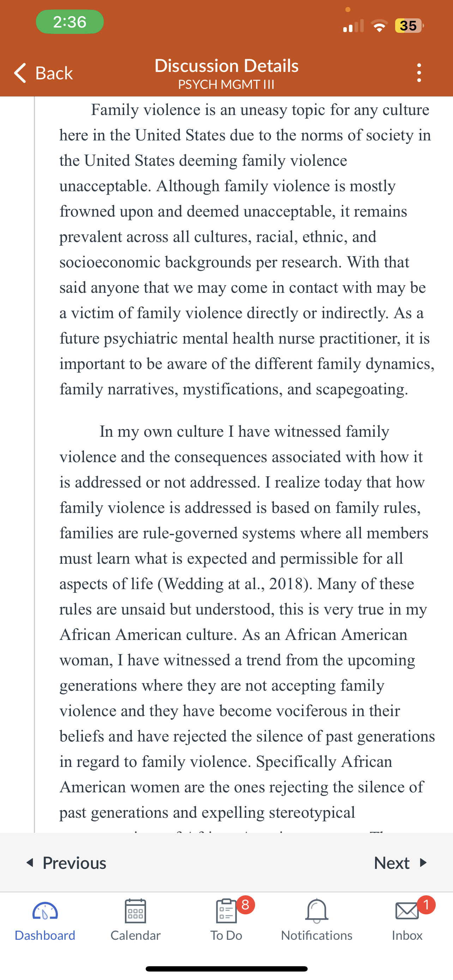Tap the red 1 badge on Inbox
This screenshot has width=453, height=980.
pos(426,905)
